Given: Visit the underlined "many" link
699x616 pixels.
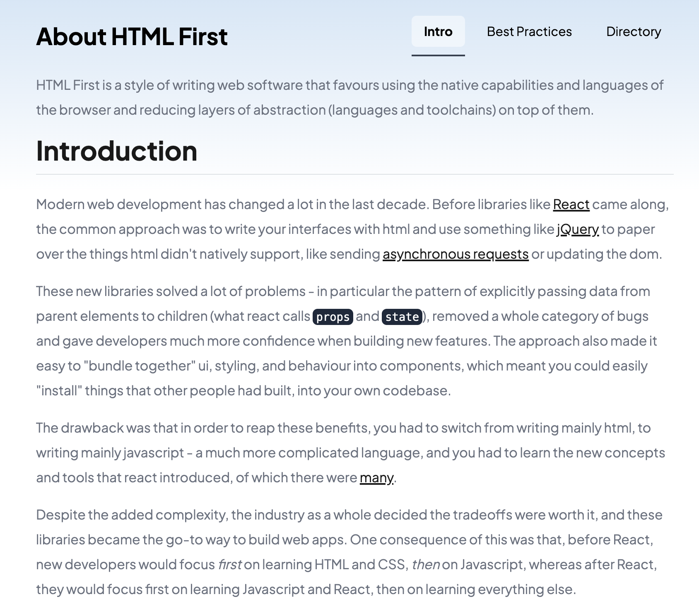Looking at the screenshot, I should [376, 478].
